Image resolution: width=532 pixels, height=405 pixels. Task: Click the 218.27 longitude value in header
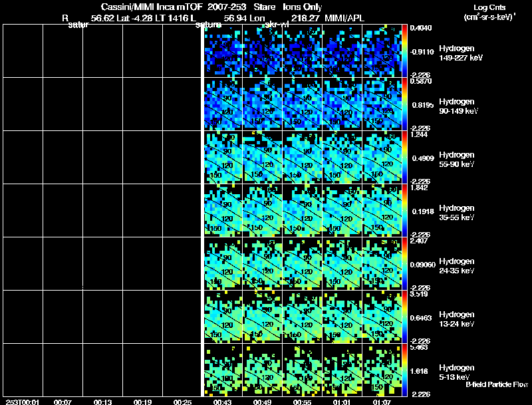(x=305, y=18)
